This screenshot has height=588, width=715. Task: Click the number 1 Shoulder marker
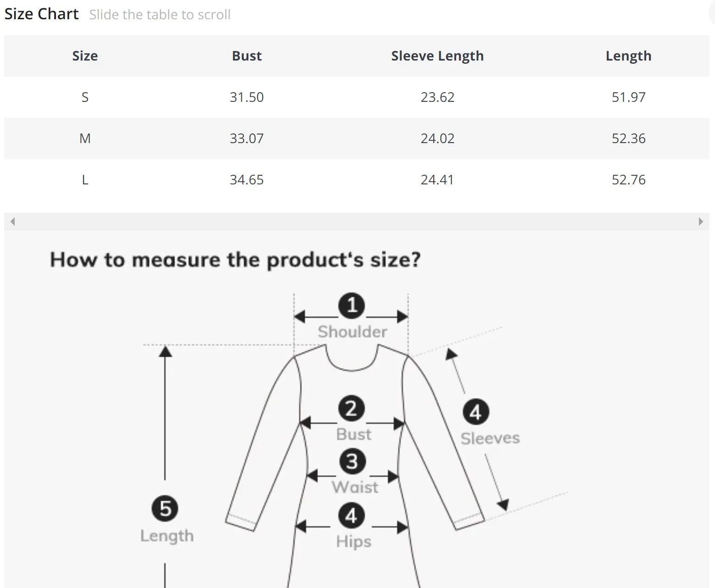pyautogui.click(x=352, y=305)
